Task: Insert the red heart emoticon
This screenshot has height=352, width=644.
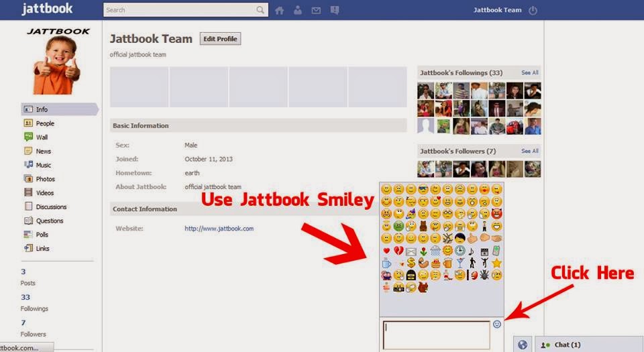Action: 386,251
